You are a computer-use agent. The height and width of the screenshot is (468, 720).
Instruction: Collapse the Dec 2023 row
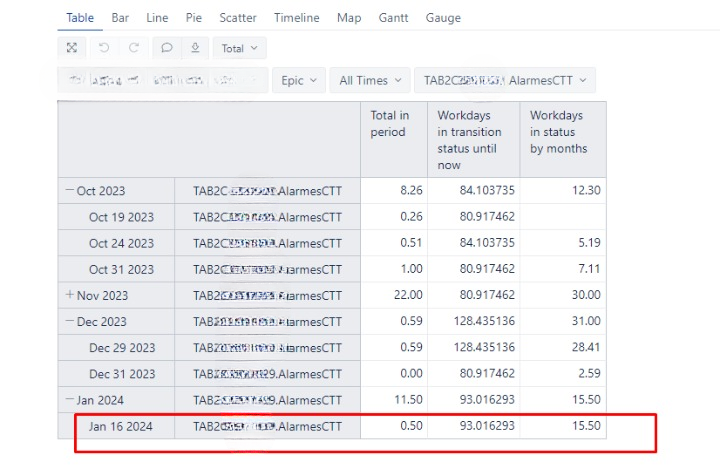pos(70,321)
